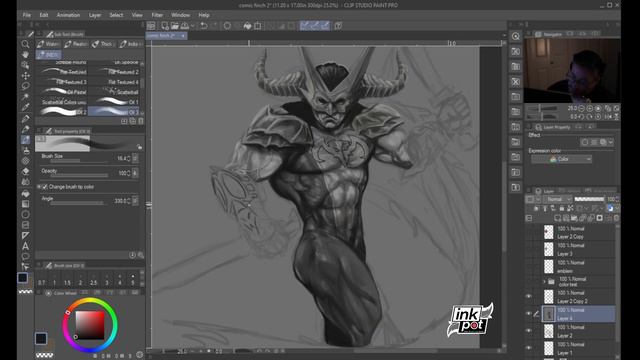Select the Pen tool
The height and width of the screenshot is (360, 640).
click(25, 119)
